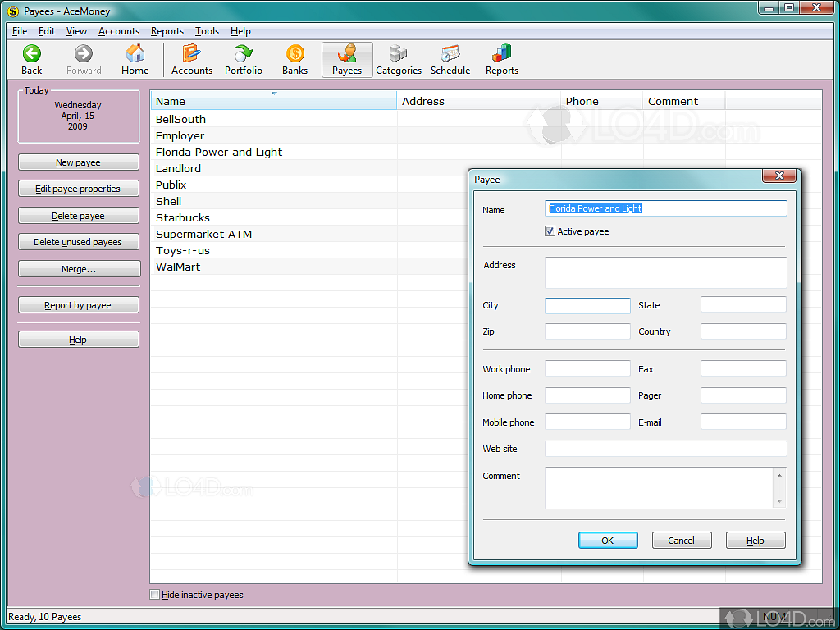Open the Categories toolbar icon
The width and height of the screenshot is (840, 630).
tap(399, 57)
